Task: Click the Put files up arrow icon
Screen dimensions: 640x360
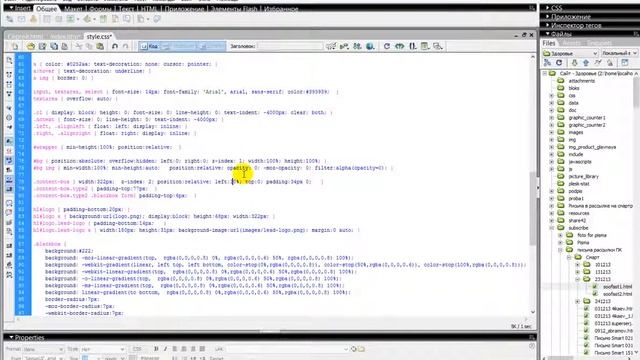Action: [586, 63]
